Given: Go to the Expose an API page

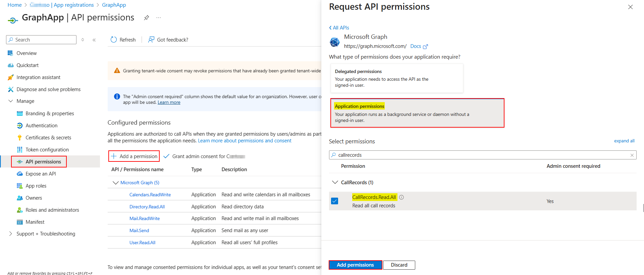Looking at the screenshot, I should [41, 174].
